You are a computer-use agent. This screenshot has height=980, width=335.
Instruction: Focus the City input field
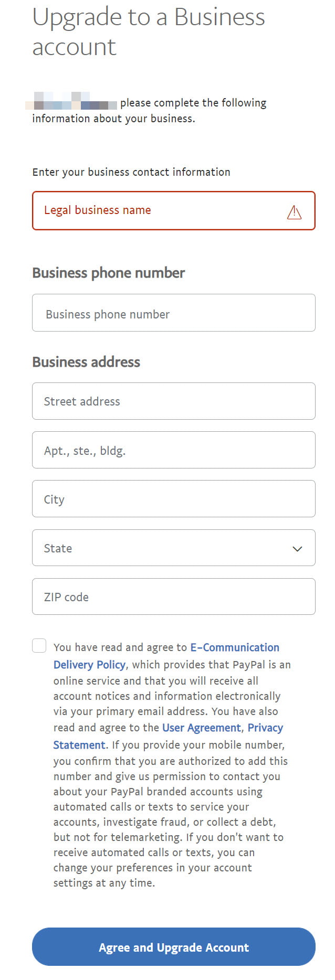(173, 499)
